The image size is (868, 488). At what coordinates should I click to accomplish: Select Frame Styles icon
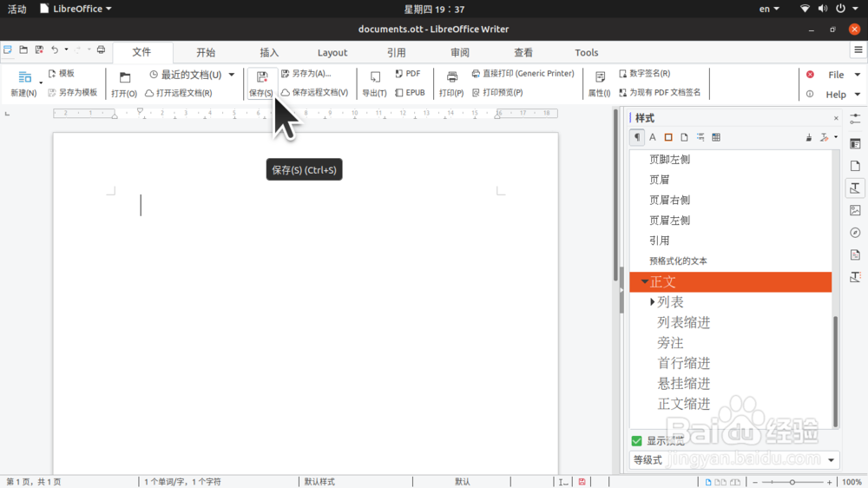(x=668, y=137)
